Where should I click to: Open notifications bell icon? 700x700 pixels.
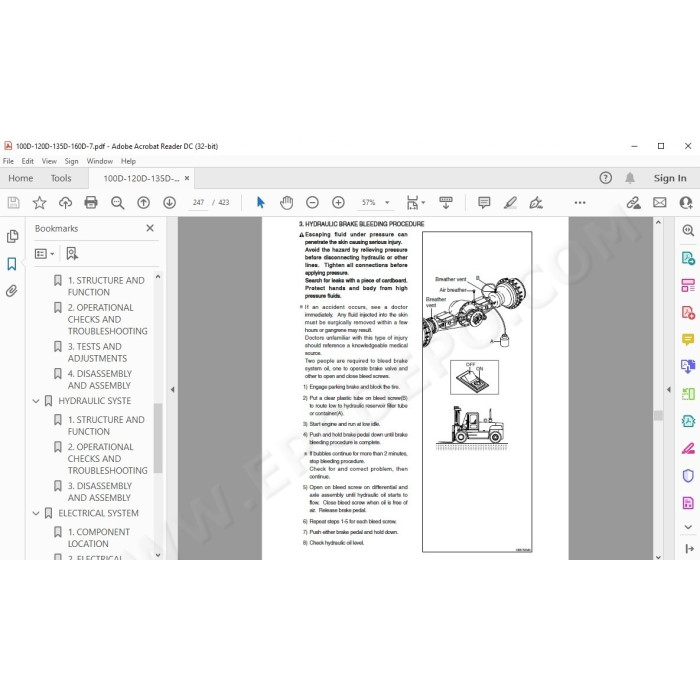pyautogui.click(x=630, y=178)
